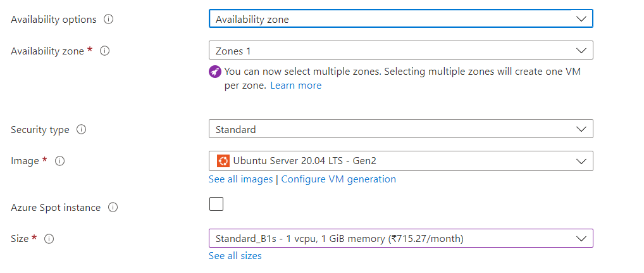Click info icon beside Size label
This screenshot has height=273, width=644.
tap(49, 238)
